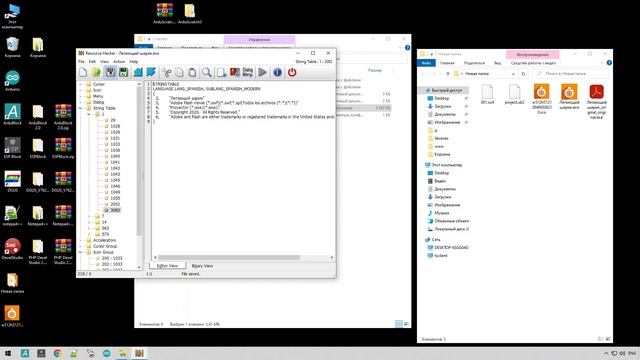Click blue 'Replace resource' flag icon
Viewport: 640px width, 360px height.
tap(151, 72)
